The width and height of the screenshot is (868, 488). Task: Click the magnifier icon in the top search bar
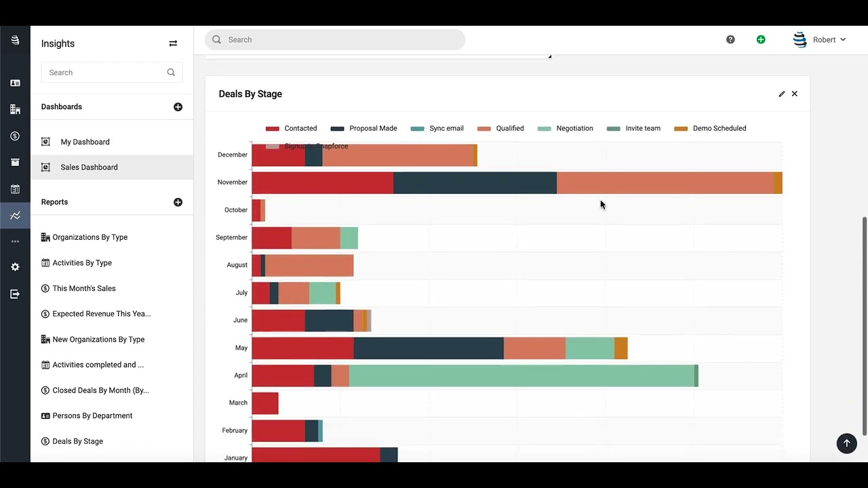point(216,39)
